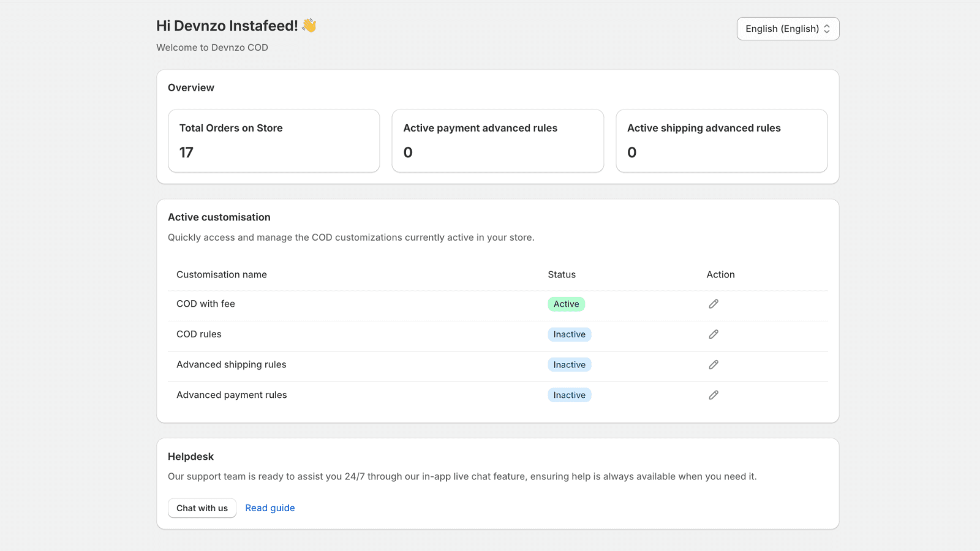Click the Inactive badge in COD rules row

569,334
